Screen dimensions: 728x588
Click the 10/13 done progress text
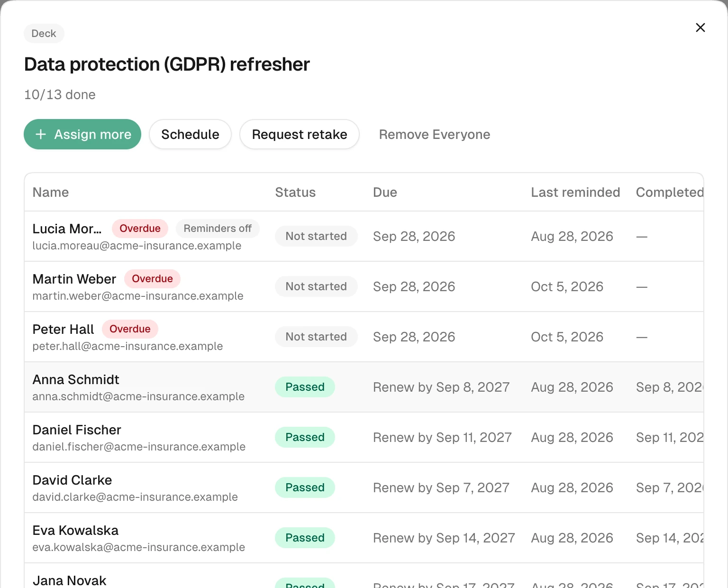pyautogui.click(x=60, y=94)
